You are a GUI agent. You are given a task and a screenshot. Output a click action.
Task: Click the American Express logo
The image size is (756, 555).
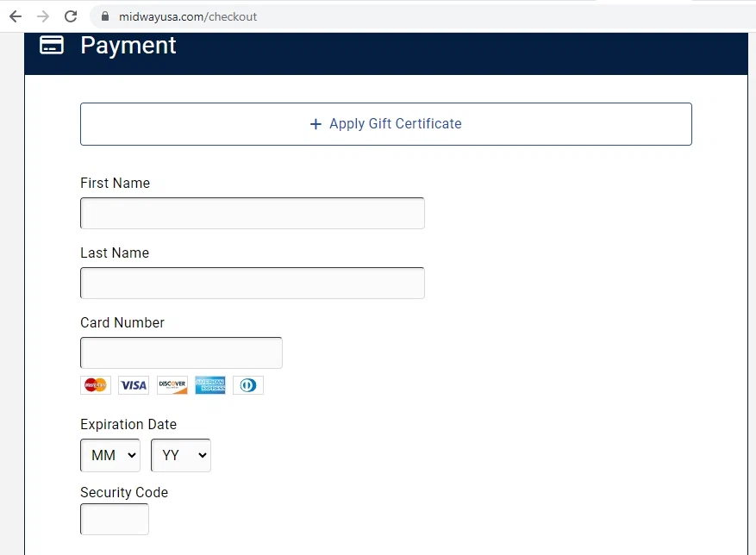pos(209,385)
